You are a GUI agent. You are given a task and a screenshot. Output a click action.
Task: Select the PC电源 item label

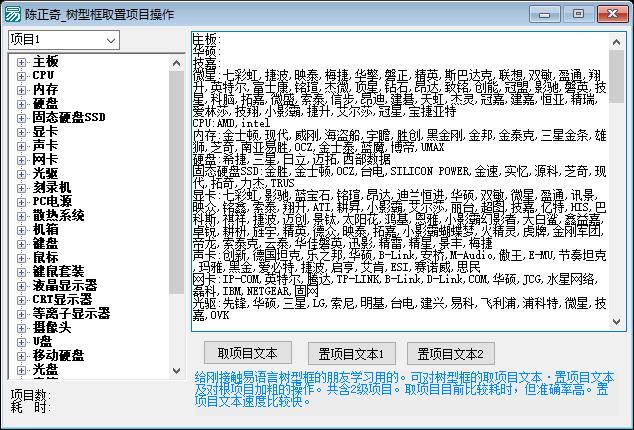pos(53,202)
